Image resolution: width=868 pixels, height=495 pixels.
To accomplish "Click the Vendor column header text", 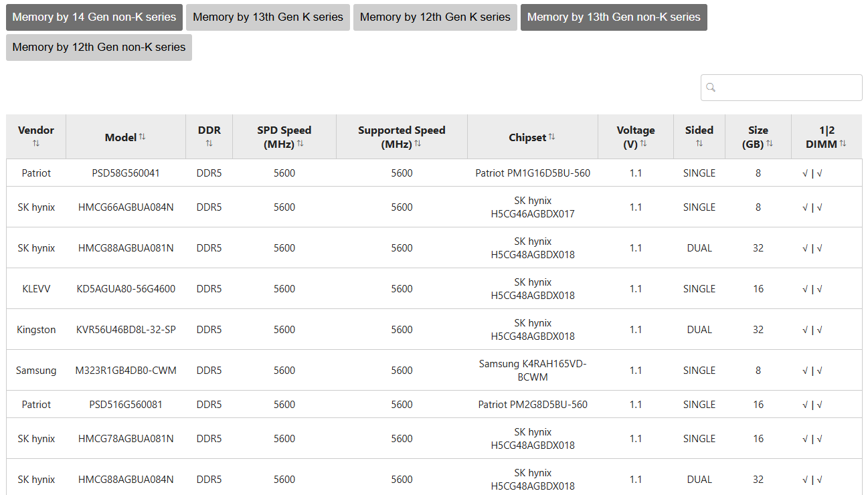I will 36,130.
